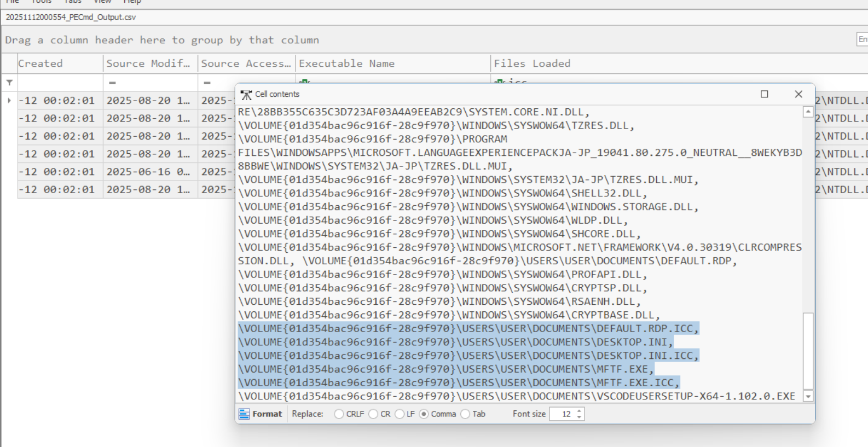Open the 20251112000554_PECmd_Output.csv tab
Screen dimensions: 868x447
coord(71,17)
